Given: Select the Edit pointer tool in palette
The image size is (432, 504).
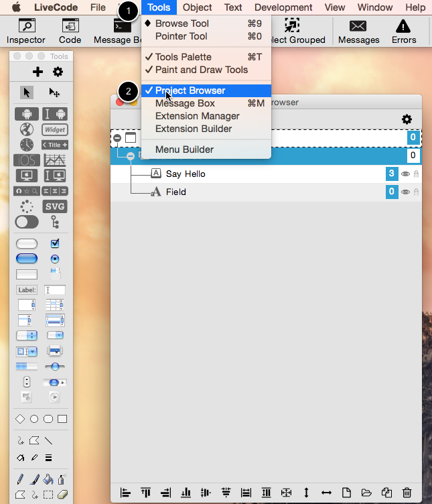Looking at the screenshot, I should pyautogui.click(x=54, y=92).
